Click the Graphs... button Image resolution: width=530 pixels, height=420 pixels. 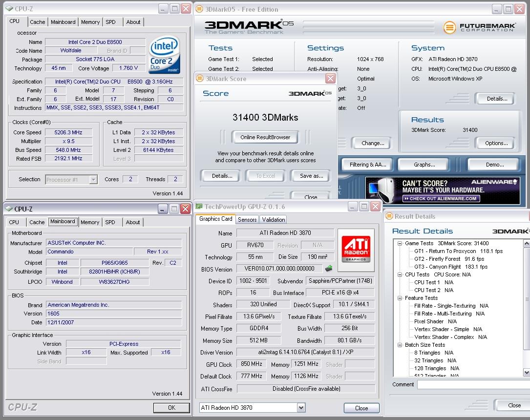click(424, 165)
